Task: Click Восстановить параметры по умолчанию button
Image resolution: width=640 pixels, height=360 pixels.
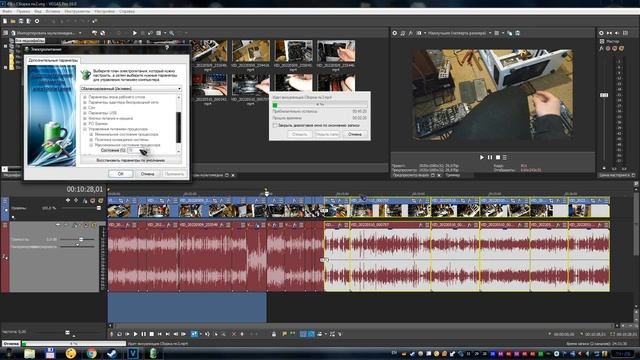Action: pos(131,160)
